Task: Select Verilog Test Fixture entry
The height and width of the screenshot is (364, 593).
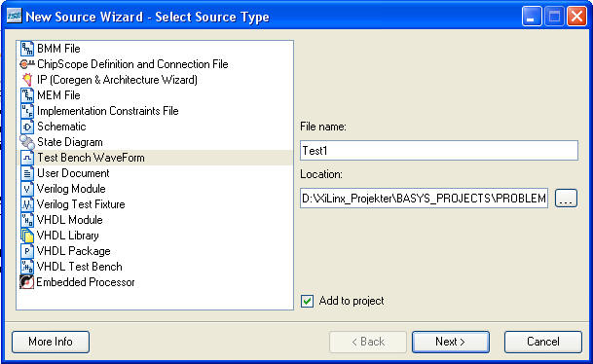Action: pos(81,204)
